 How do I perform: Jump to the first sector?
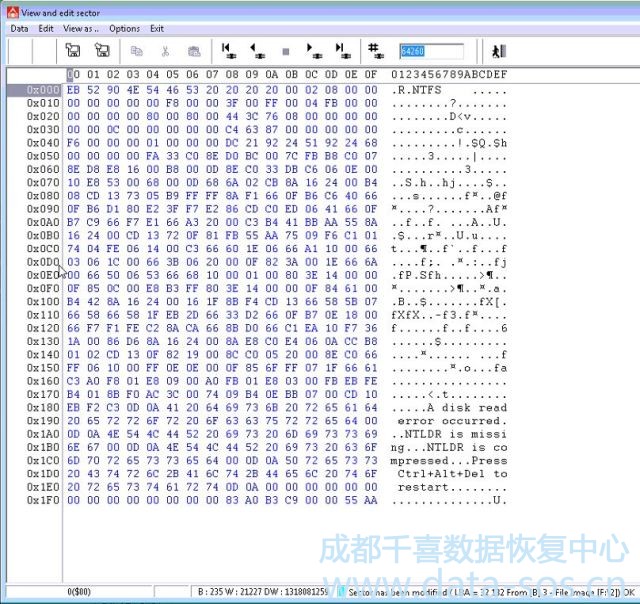229,51
